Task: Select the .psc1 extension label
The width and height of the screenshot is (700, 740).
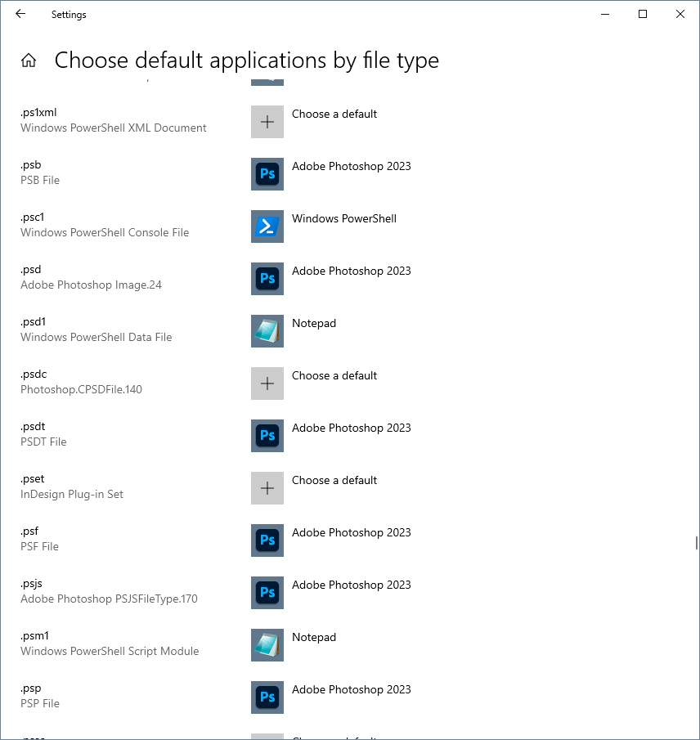Action: coord(32,218)
